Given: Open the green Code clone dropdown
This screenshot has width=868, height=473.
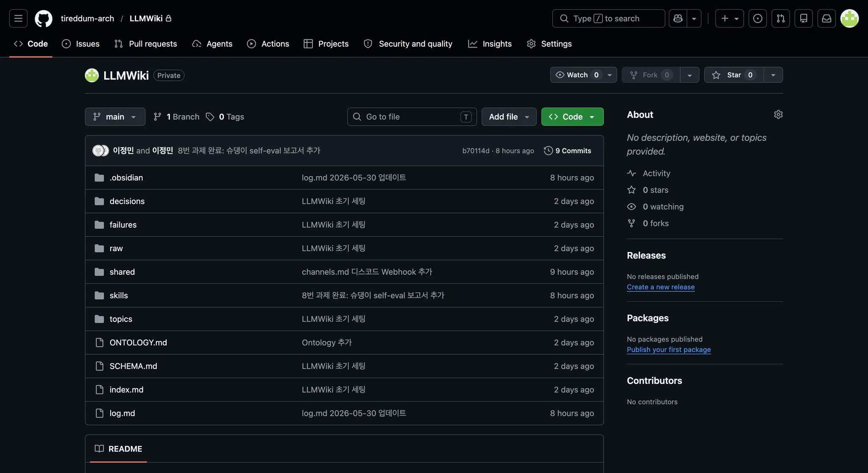Looking at the screenshot, I should pyautogui.click(x=572, y=117).
